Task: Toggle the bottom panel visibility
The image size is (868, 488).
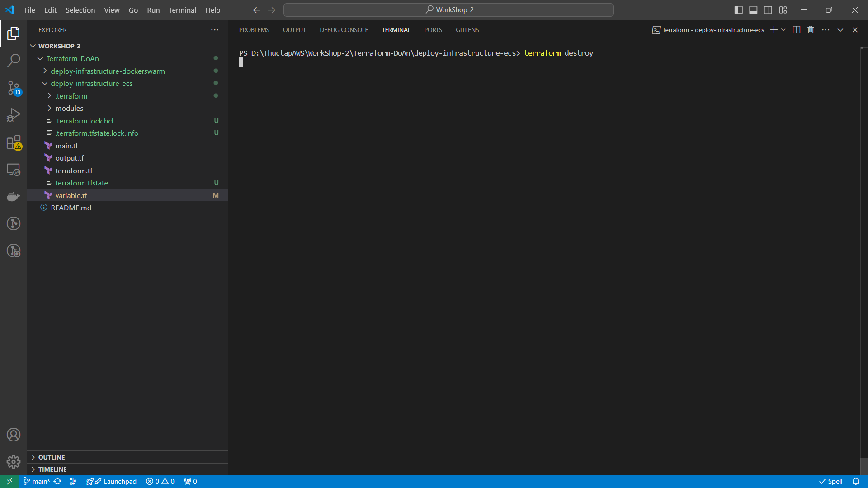Action: pyautogui.click(x=753, y=10)
